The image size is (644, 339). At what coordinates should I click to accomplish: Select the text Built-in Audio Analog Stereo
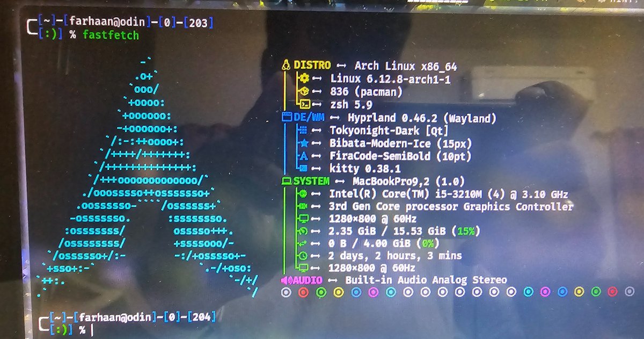[426, 280]
